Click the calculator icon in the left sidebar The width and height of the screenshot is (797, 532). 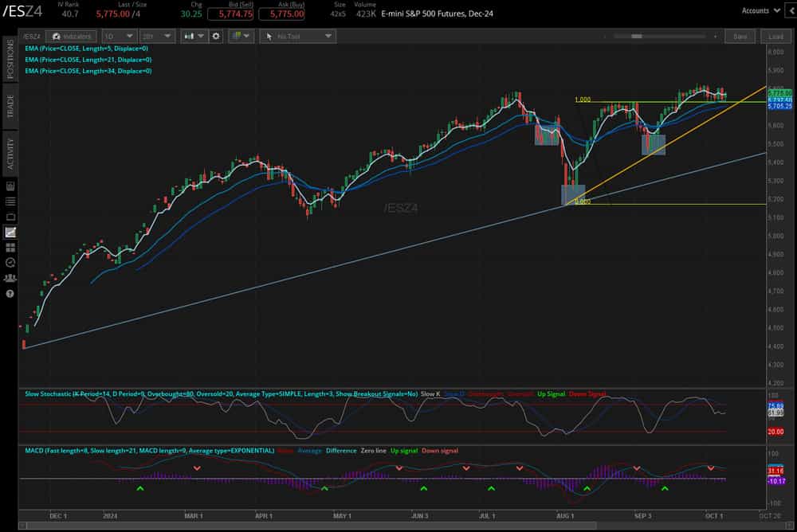coord(10,186)
